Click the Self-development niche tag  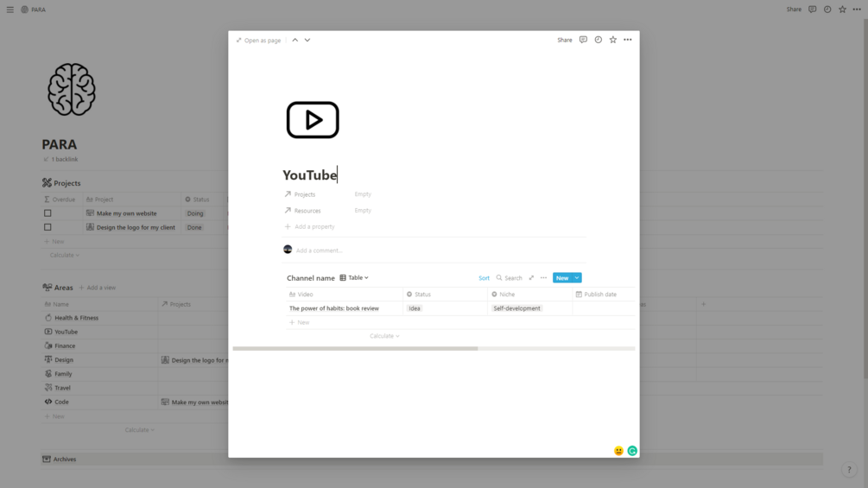click(x=516, y=308)
